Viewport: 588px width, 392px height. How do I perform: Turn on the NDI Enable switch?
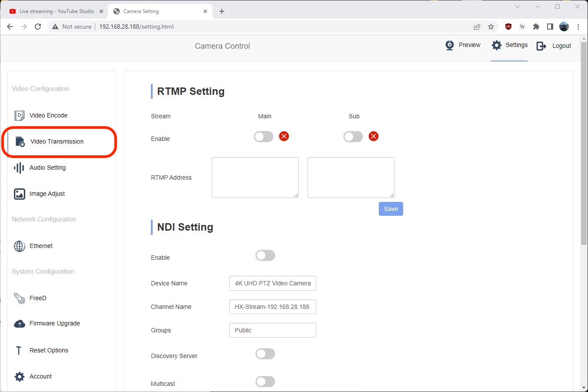tap(265, 255)
